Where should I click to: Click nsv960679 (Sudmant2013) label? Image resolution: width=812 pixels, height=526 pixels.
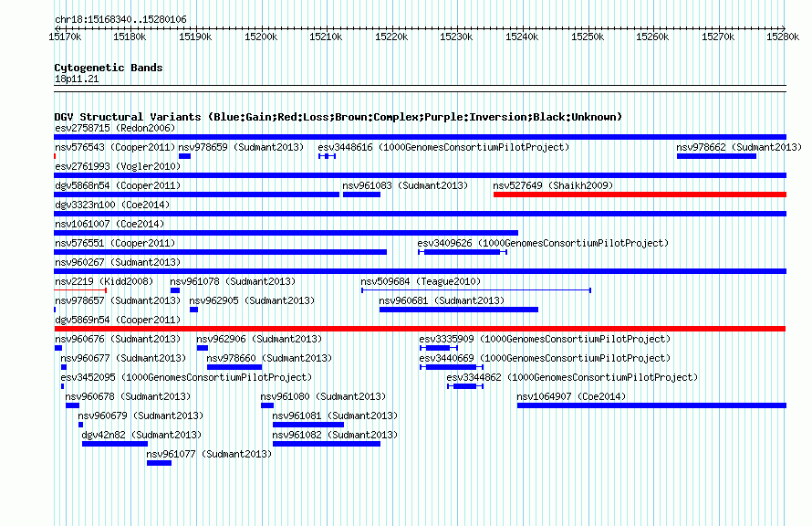pyautogui.click(x=141, y=416)
